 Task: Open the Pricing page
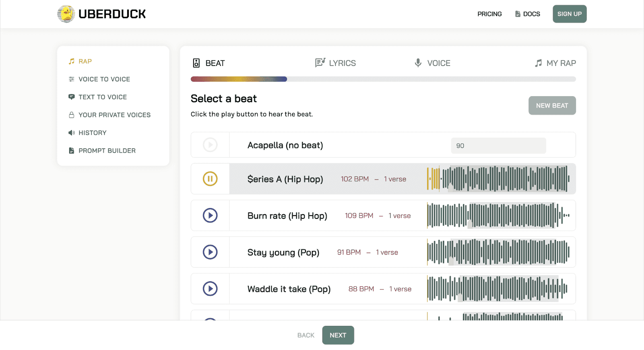tap(489, 14)
